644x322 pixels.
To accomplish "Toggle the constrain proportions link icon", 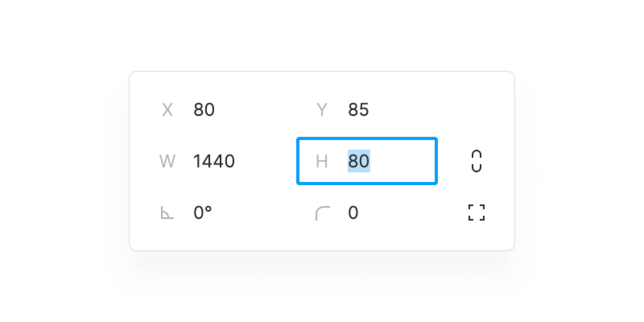I will coord(477,161).
